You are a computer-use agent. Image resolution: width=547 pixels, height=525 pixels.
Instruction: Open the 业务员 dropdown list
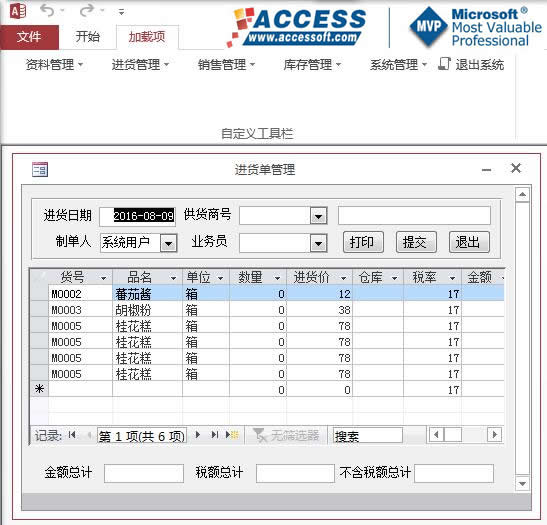point(319,243)
